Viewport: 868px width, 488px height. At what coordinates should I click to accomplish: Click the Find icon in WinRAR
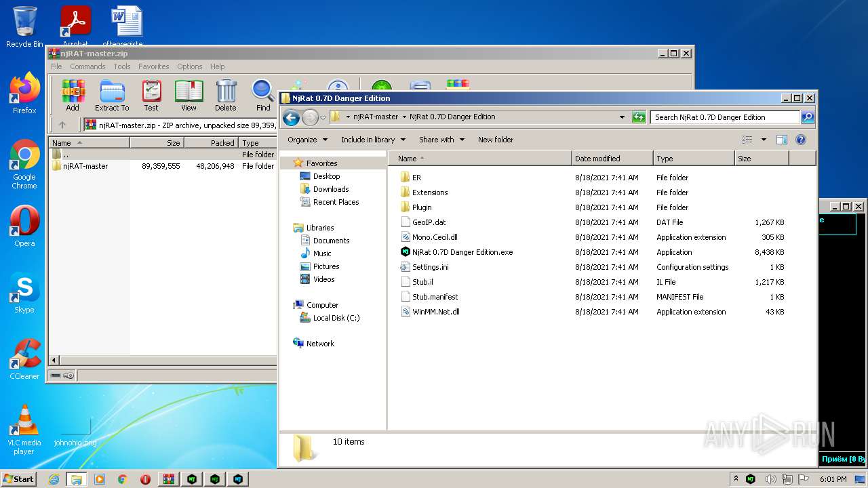click(263, 96)
